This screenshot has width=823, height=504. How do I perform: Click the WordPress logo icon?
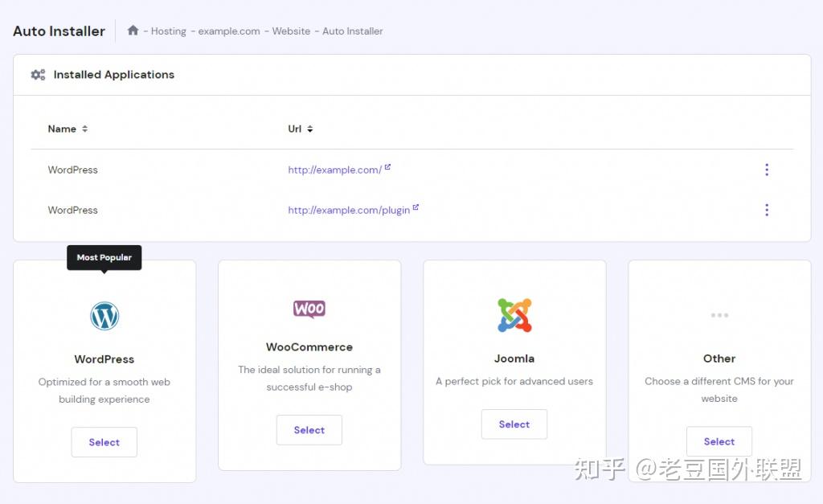coord(104,316)
